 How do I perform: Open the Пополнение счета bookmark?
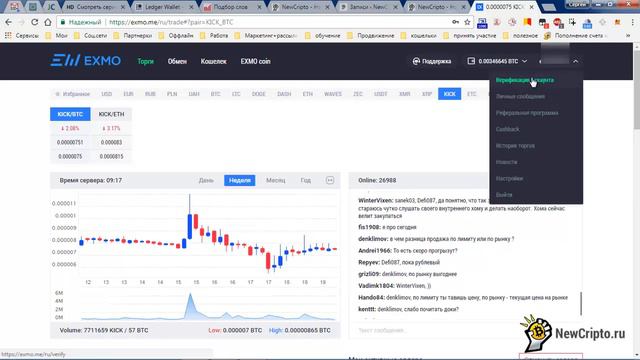[575, 36]
